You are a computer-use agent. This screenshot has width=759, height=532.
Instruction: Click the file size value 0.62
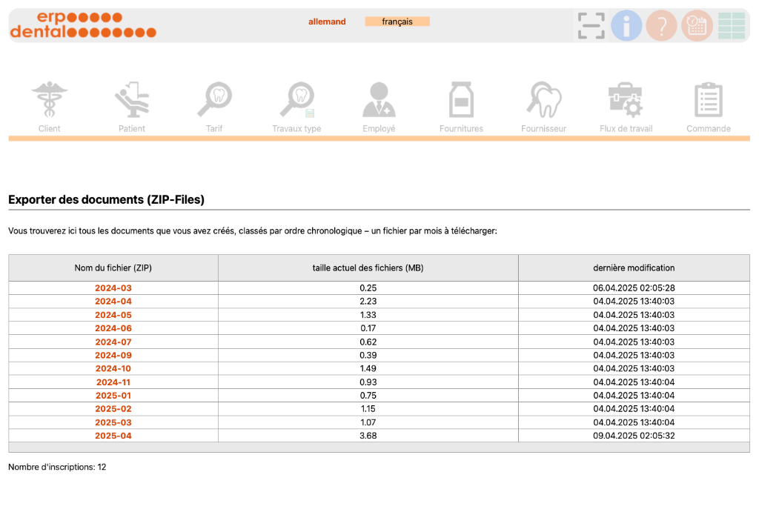[x=368, y=342]
